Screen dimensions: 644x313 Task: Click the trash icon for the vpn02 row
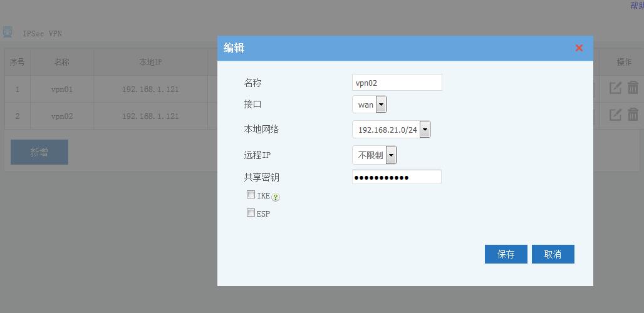tap(633, 115)
